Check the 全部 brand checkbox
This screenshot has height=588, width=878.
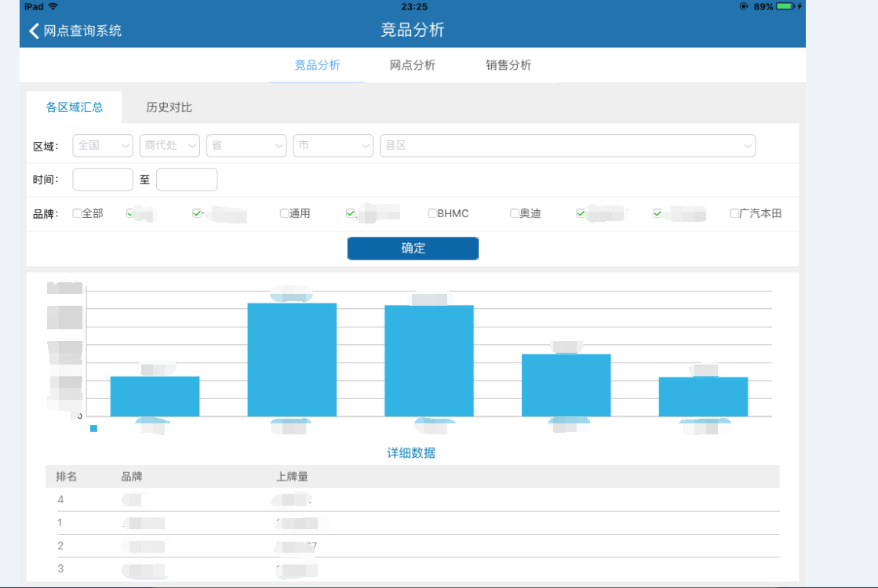pyautogui.click(x=77, y=213)
